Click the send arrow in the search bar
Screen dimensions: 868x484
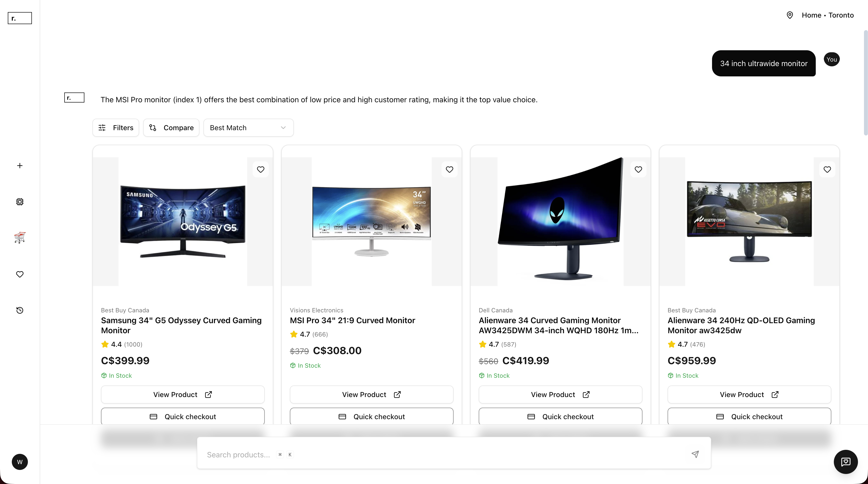tap(695, 454)
